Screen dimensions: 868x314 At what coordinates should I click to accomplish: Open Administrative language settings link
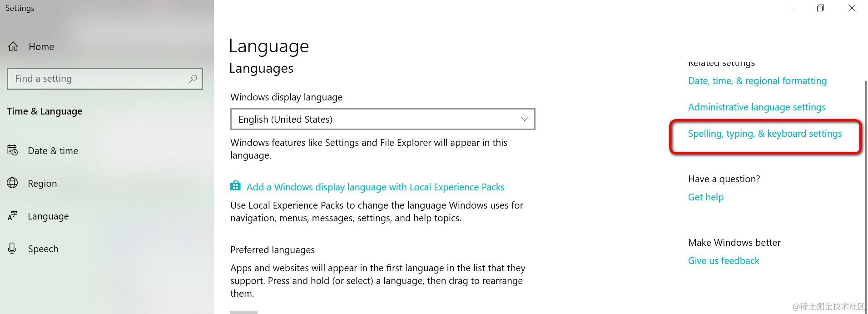coord(757,107)
